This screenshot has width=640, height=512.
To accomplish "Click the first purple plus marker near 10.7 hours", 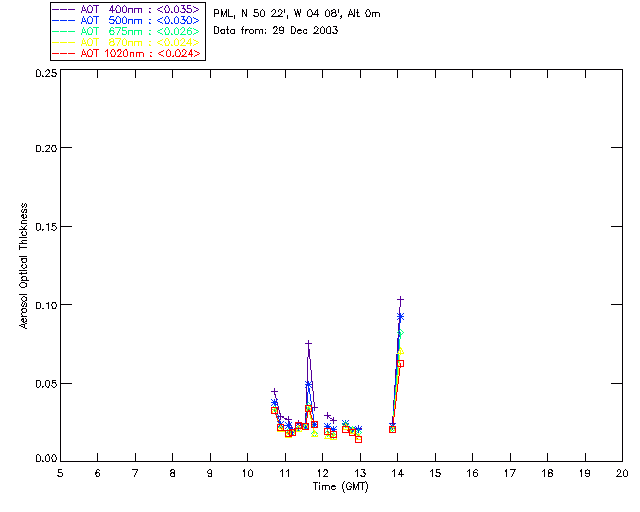I will (x=275, y=392).
